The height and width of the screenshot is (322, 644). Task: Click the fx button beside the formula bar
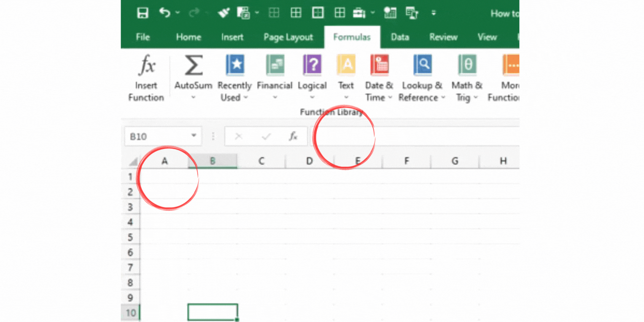tap(294, 136)
